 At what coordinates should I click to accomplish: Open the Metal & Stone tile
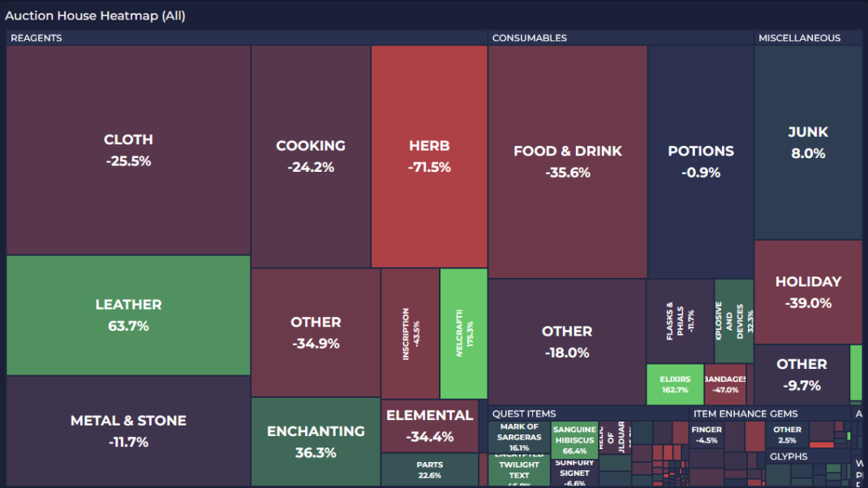click(128, 431)
